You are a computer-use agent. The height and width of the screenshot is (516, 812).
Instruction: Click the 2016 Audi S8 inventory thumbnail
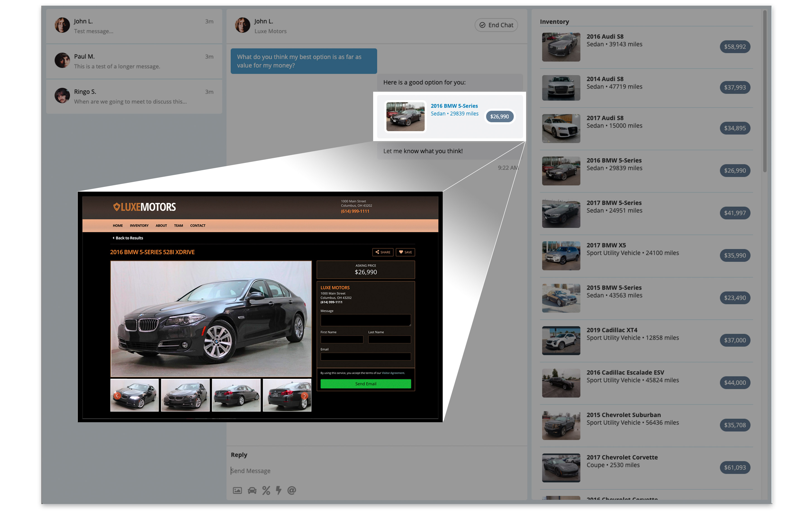[x=561, y=47]
